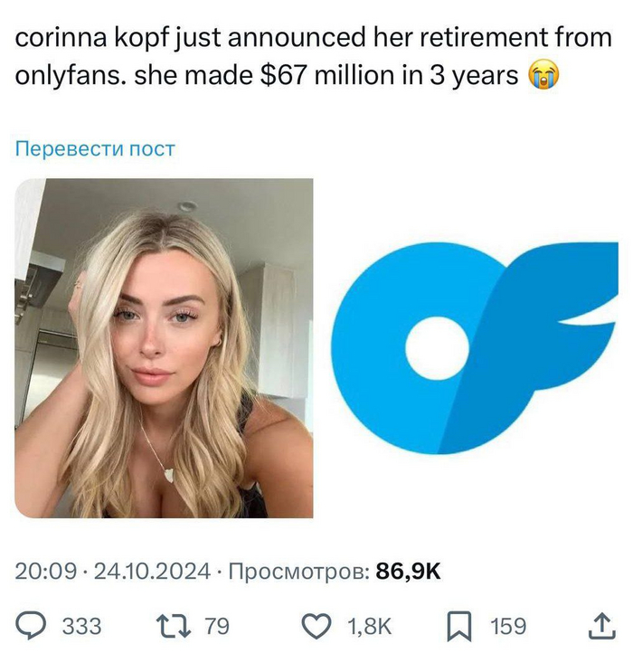Click the bookmarks count 159
Viewport: 633px width, 672px height.
(508, 626)
